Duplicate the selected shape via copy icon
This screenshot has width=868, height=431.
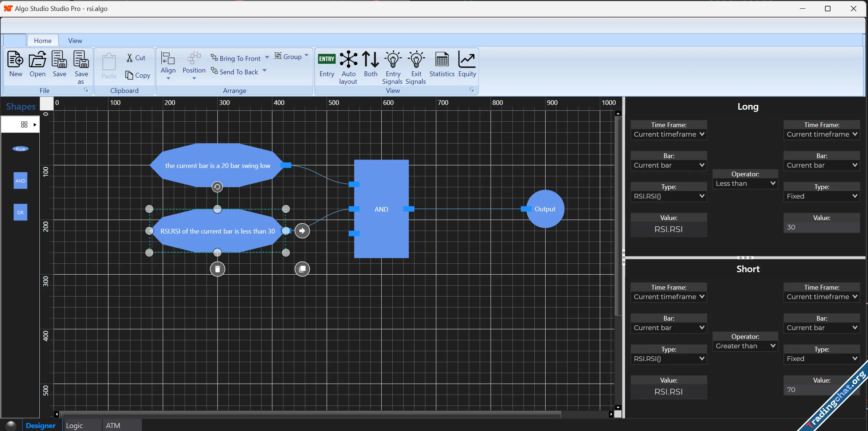302,269
